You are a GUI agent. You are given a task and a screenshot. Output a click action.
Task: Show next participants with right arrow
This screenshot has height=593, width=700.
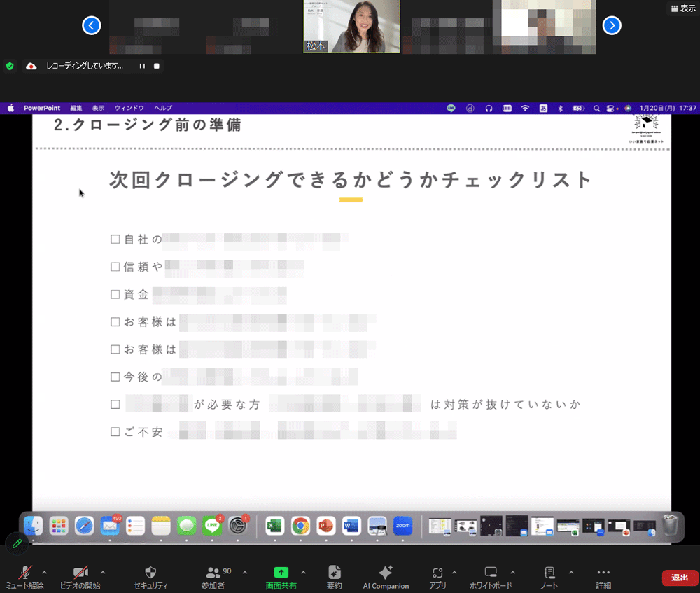pos(612,26)
